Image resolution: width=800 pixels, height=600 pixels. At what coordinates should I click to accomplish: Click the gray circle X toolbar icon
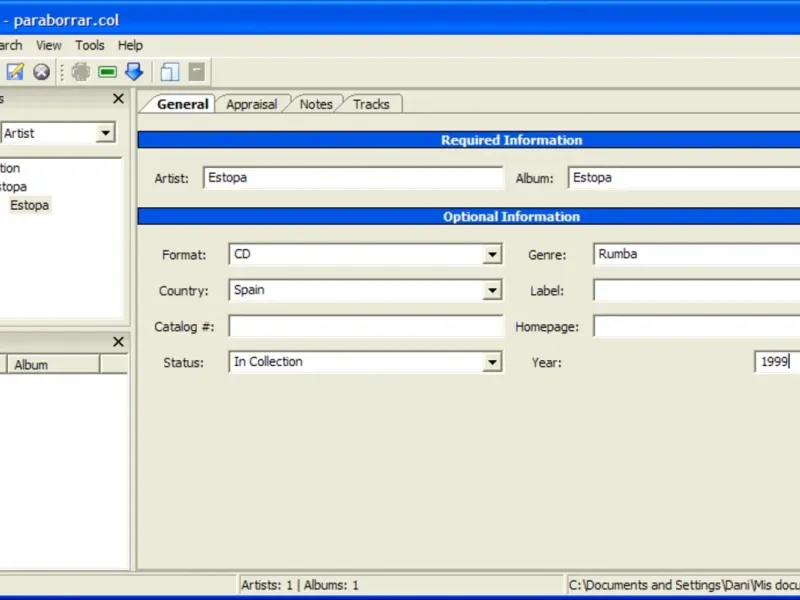click(41, 72)
